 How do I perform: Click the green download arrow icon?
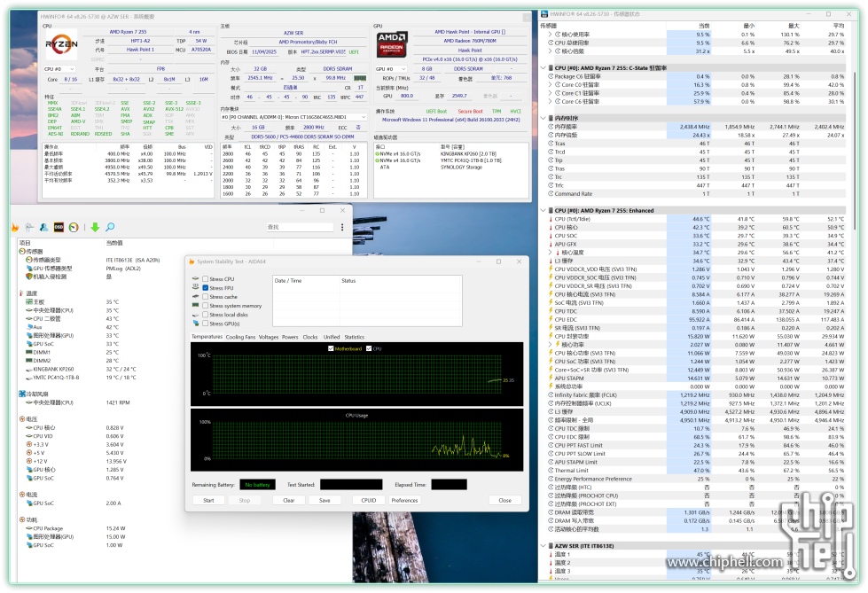(x=95, y=228)
